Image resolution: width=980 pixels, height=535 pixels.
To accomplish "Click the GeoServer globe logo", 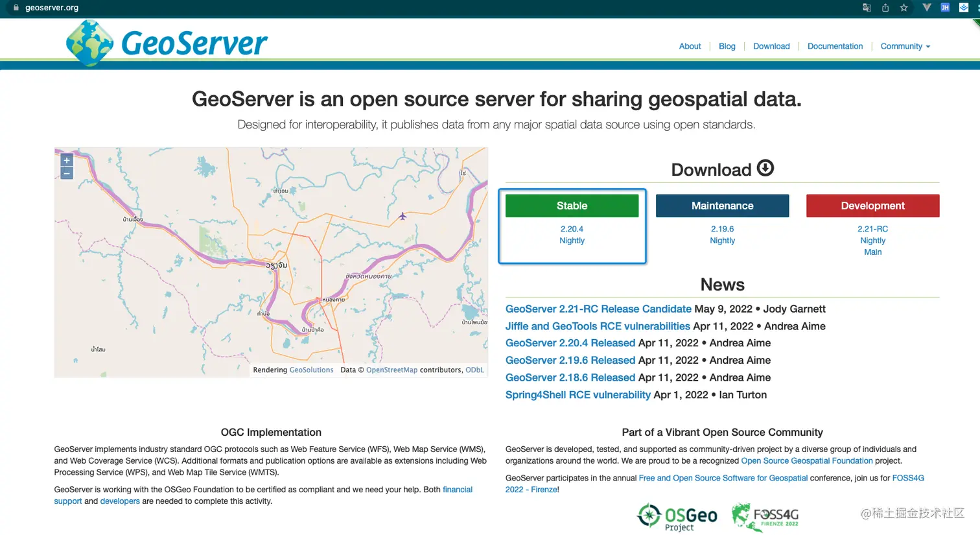I will pos(90,43).
